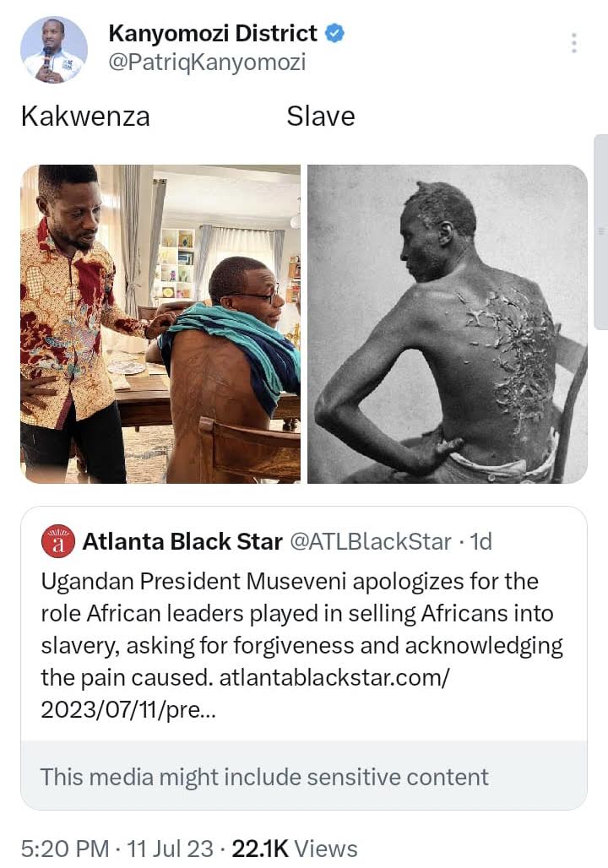View the 22.1K Views count
Screen dimensions: 608x868
coord(295,849)
